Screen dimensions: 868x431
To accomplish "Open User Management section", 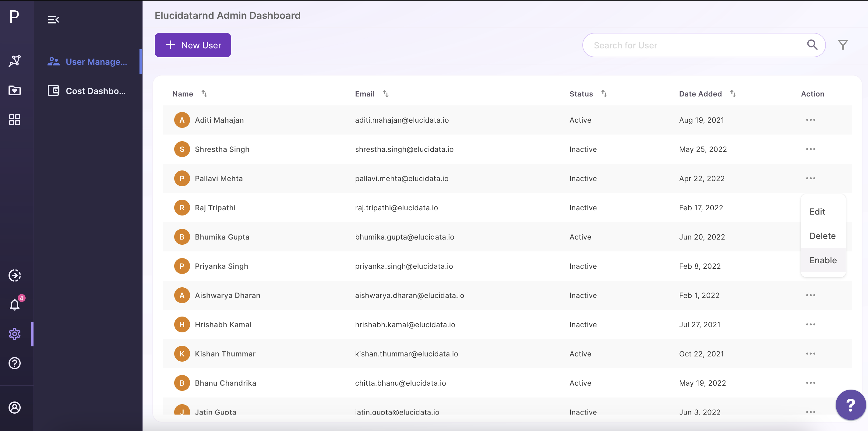I will tap(88, 61).
